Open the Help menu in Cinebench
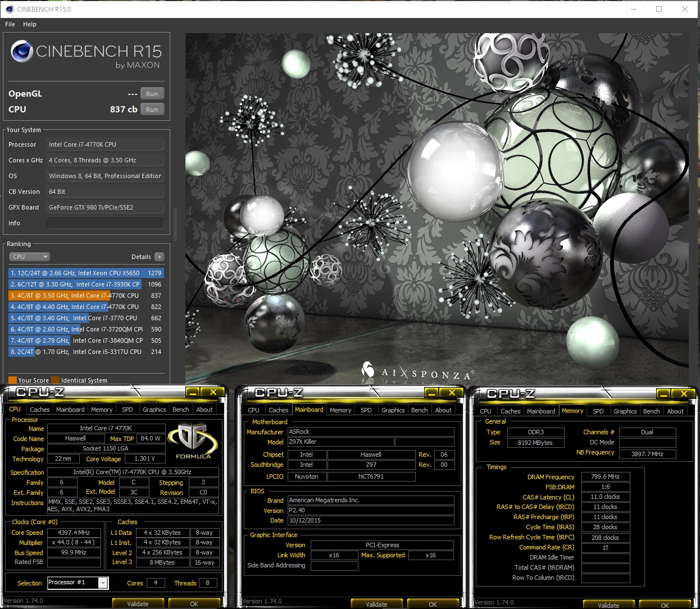Screen dimensions: 700x609 pos(30,24)
